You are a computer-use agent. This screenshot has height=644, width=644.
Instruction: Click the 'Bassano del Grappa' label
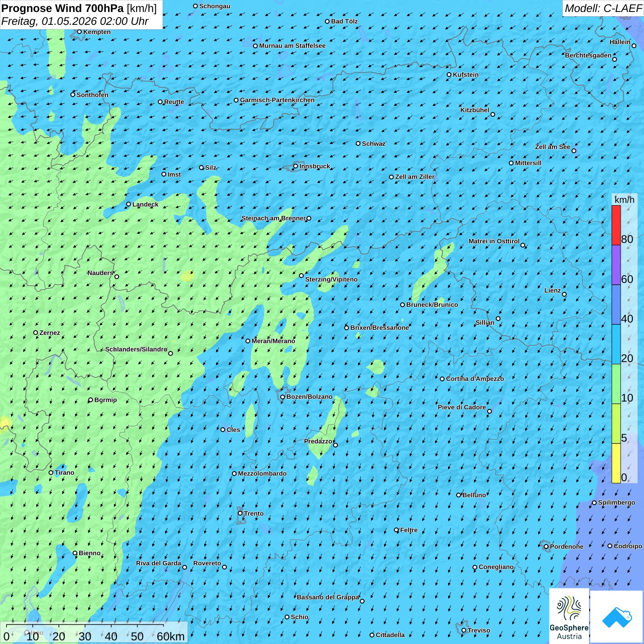(x=328, y=597)
